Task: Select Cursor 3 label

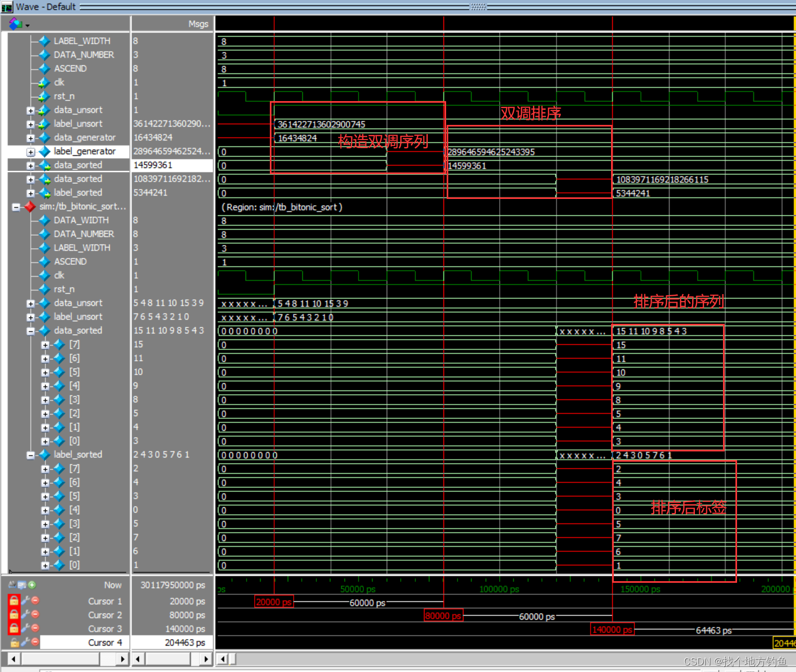Action: click(105, 629)
